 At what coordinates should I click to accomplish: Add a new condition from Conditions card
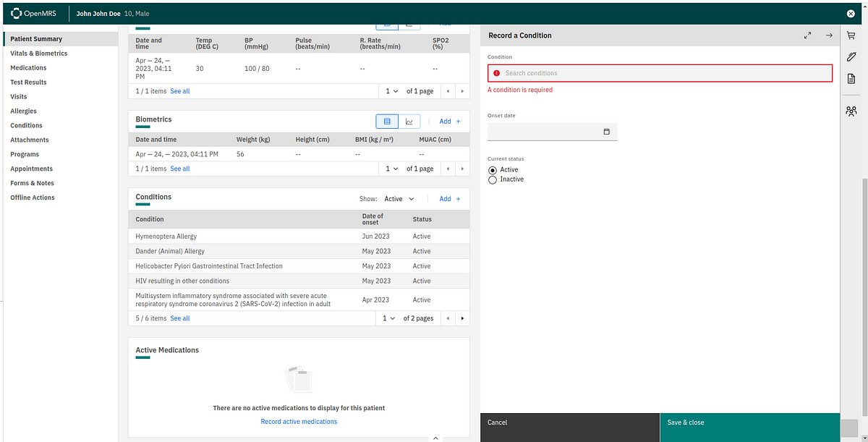(x=450, y=199)
